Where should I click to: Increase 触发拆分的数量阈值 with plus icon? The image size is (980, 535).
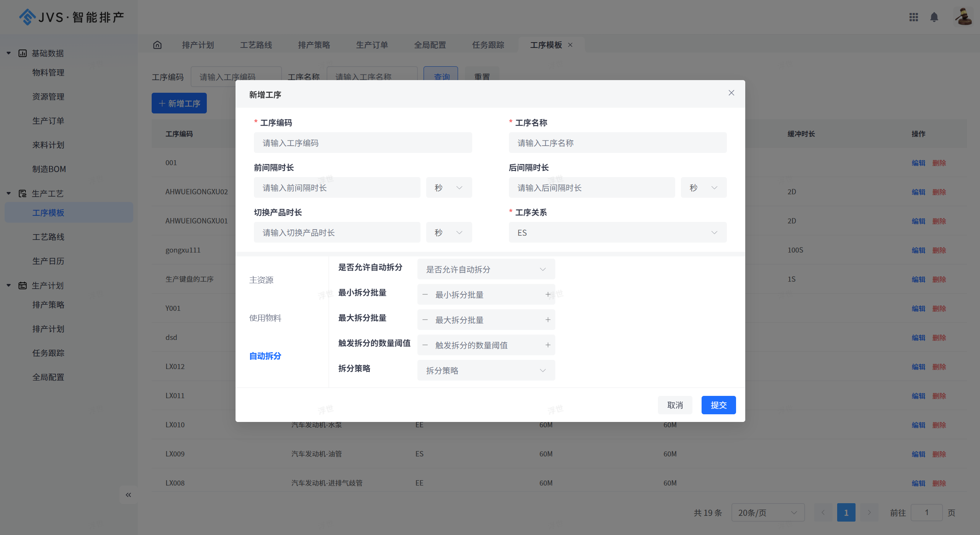click(x=548, y=345)
